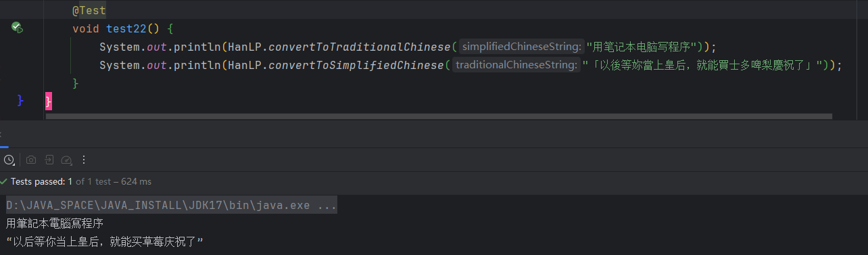Click the java.exe command line path
868x255 pixels.
click(x=172, y=206)
